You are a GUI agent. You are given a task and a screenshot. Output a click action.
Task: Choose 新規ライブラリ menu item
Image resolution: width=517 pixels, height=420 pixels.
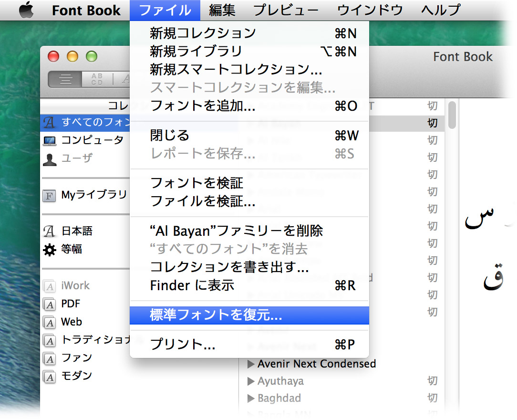(249, 51)
